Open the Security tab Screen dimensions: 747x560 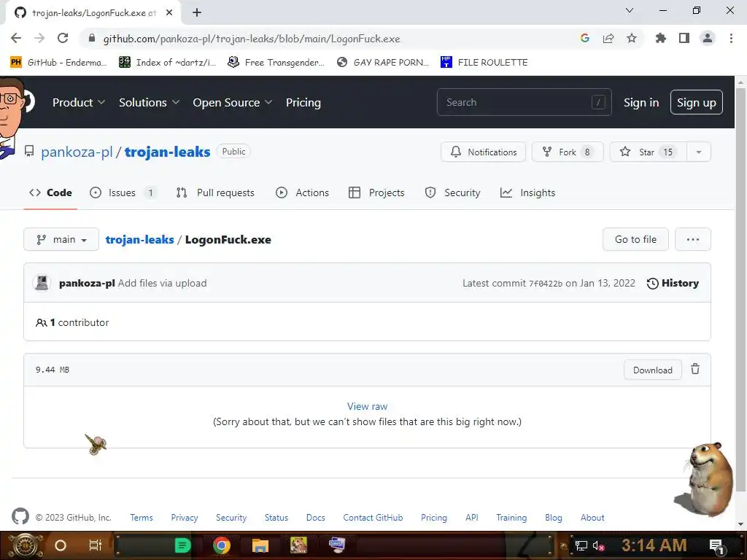pos(452,192)
